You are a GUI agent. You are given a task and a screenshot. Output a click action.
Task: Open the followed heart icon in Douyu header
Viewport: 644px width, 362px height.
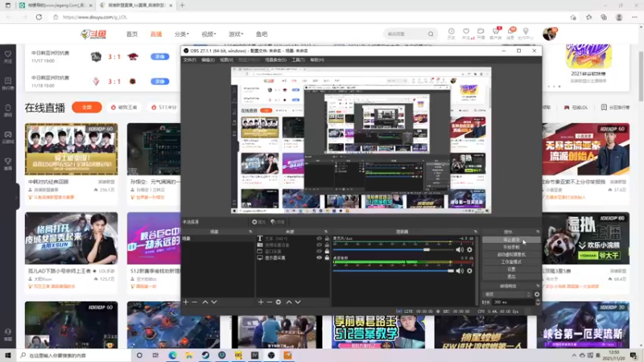pos(466,31)
